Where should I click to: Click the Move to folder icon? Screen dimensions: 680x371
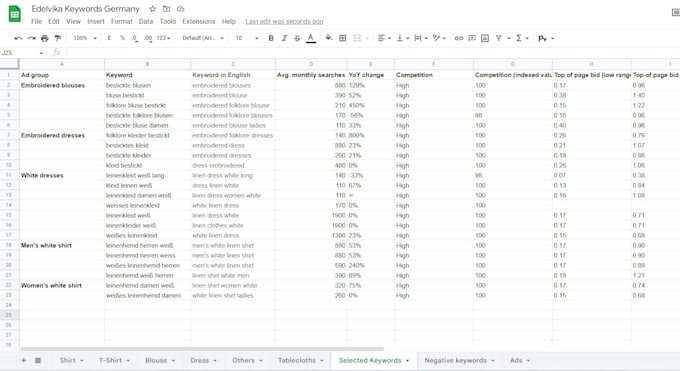[x=167, y=9]
